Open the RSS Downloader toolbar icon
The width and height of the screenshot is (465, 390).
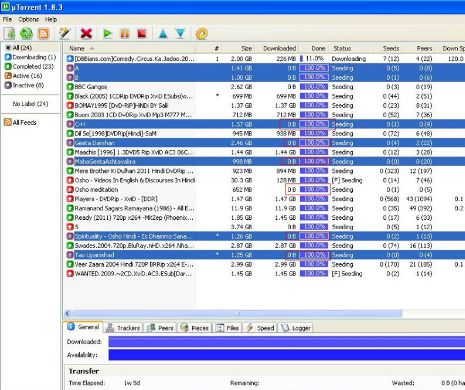point(44,34)
